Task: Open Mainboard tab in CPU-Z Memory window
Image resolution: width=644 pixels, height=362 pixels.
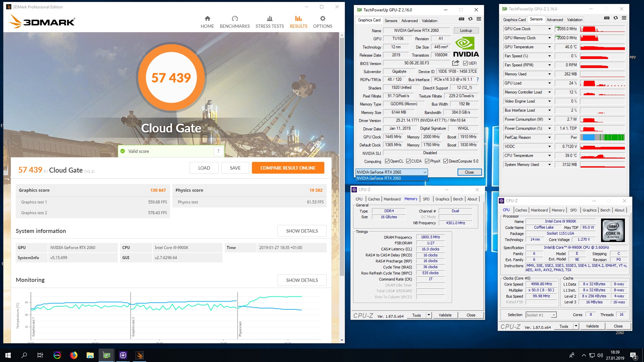Action: point(392,199)
